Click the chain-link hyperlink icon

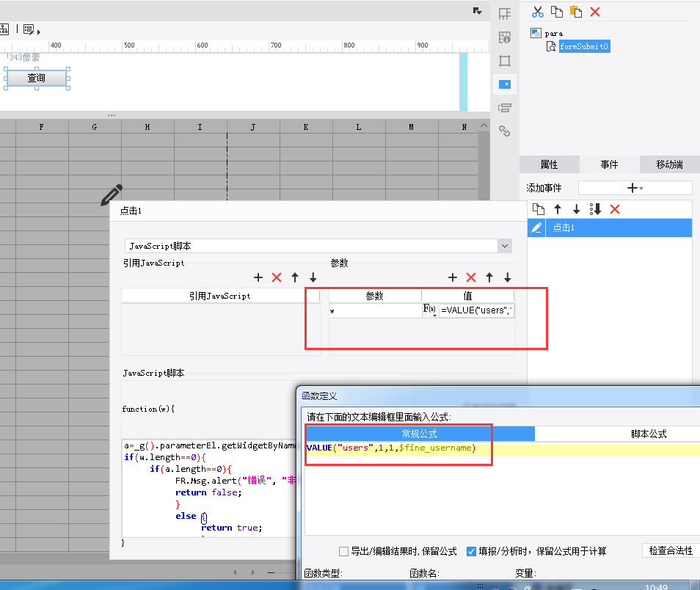[505, 131]
